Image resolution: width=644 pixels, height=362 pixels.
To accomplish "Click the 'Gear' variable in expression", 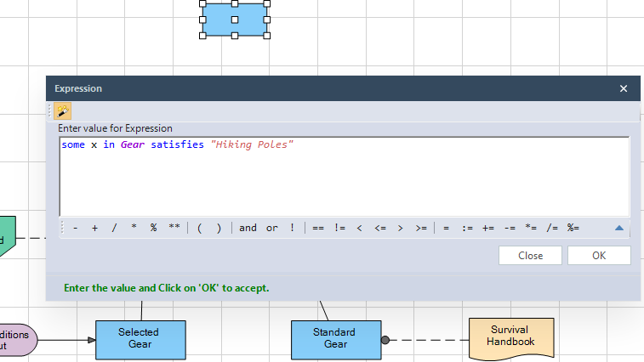I will click(132, 144).
